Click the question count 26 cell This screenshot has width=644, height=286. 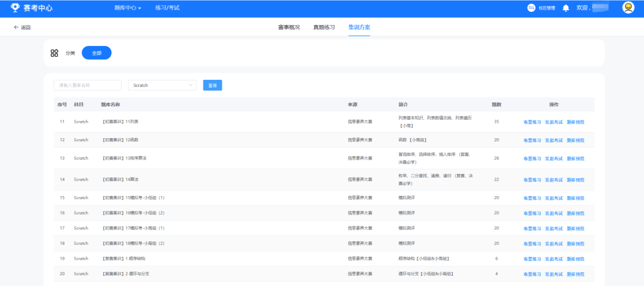[497, 158]
